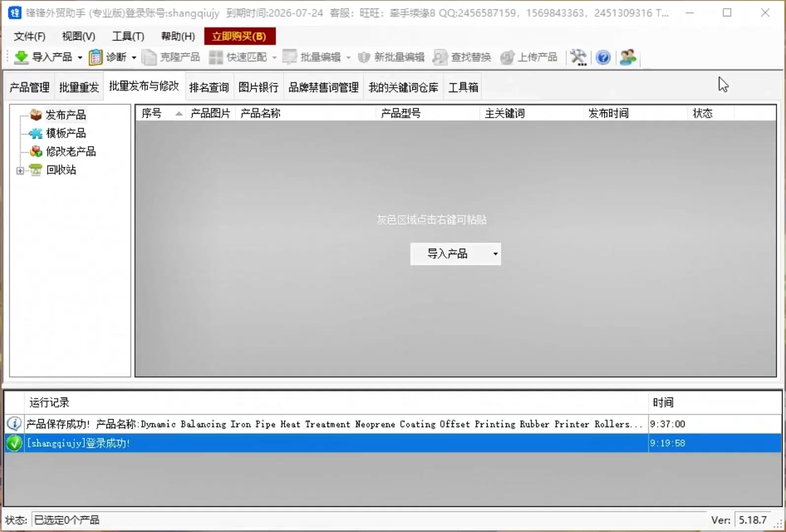Click the blue help question mark icon
The height and width of the screenshot is (532, 786).
603,57
